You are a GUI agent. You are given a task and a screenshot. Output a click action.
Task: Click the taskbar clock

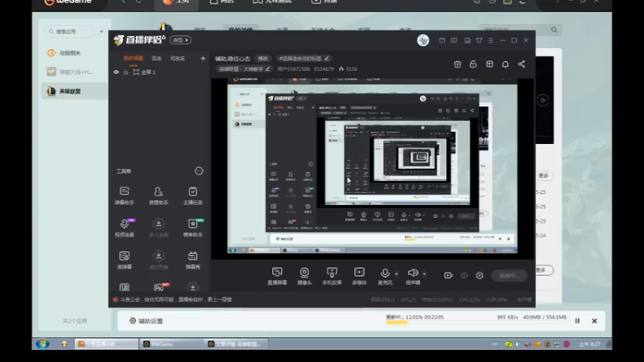point(589,344)
